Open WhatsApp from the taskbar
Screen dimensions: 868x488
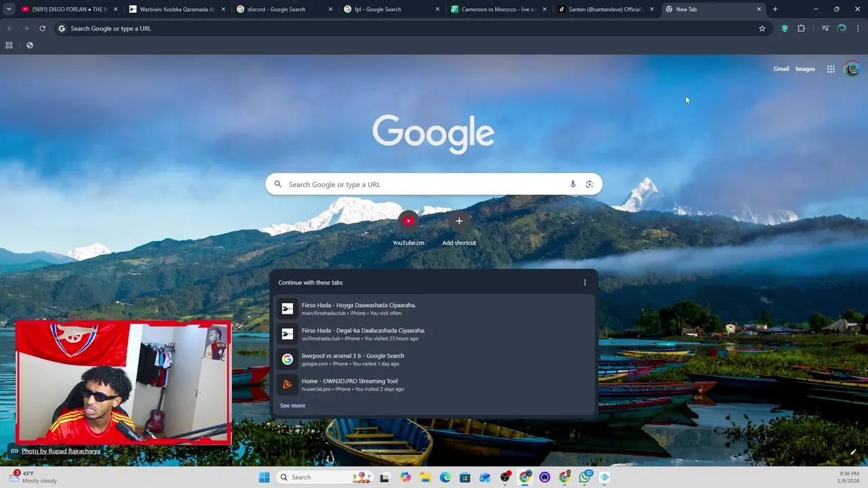pos(585,477)
